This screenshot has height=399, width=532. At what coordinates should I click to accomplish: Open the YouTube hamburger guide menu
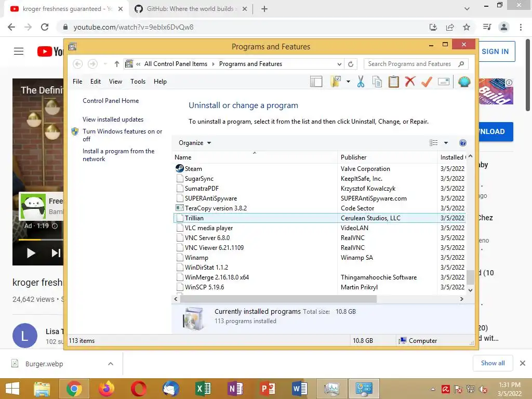click(x=19, y=51)
